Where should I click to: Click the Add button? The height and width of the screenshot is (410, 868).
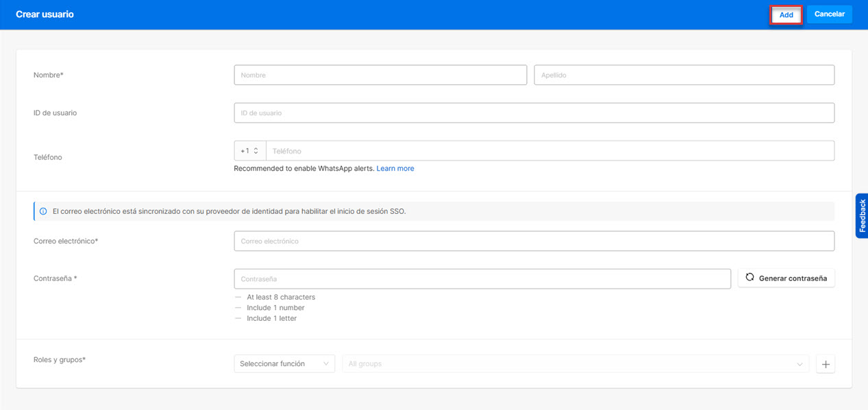pyautogui.click(x=786, y=14)
